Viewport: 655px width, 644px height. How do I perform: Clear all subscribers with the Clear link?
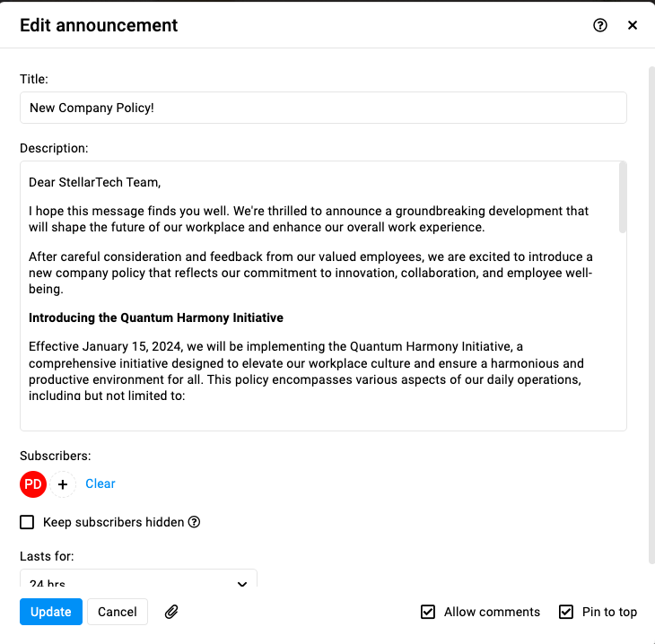(100, 483)
